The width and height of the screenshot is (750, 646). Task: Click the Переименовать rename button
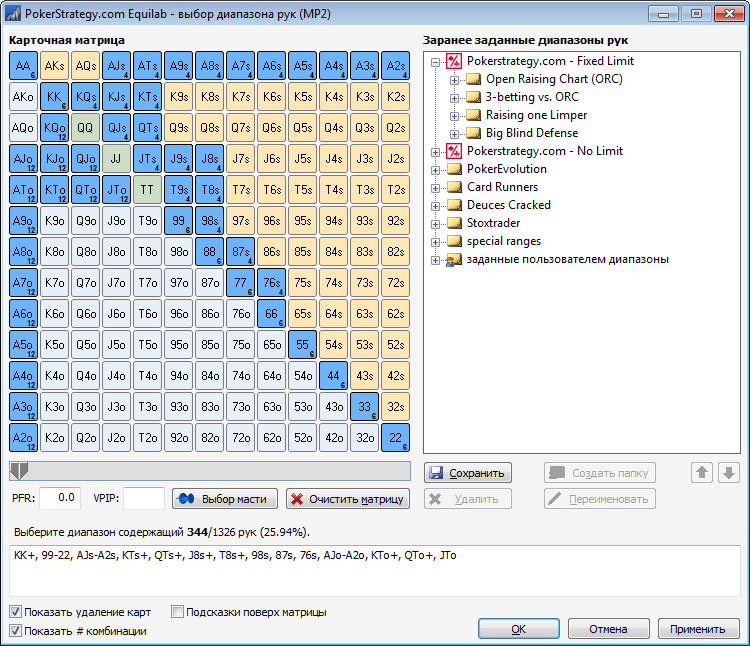point(600,499)
